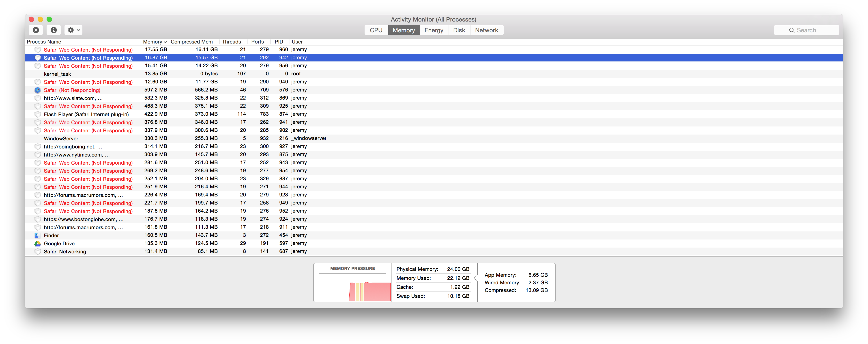Click shield icon of PID 960 process
868x344 pixels.
pyautogui.click(x=37, y=50)
